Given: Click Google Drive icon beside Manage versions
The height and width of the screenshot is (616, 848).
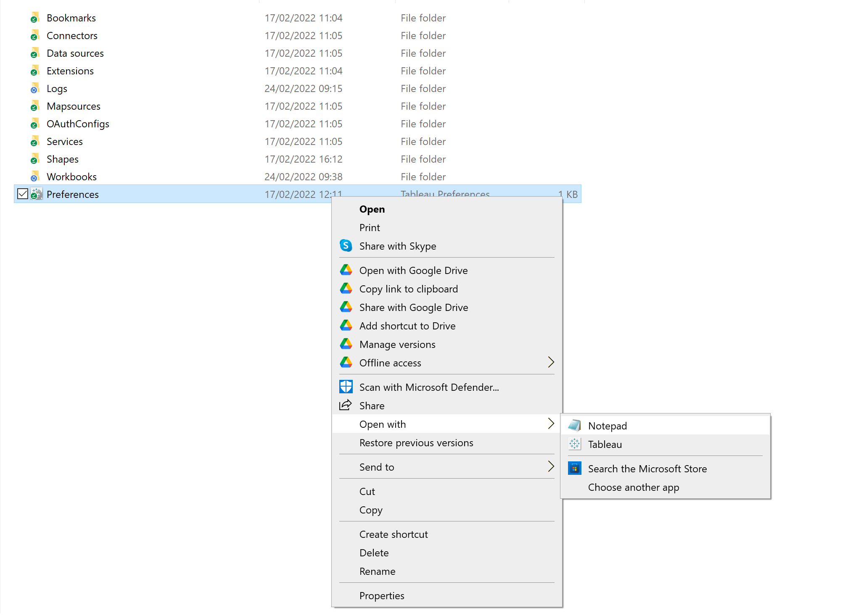Looking at the screenshot, I should 346,344.
